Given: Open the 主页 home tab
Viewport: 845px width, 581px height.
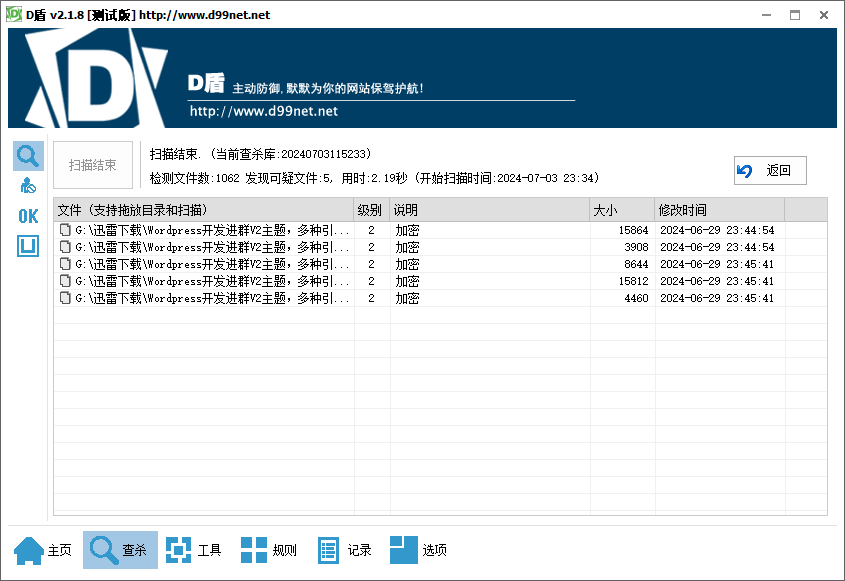Looking at the screenshot, I should click(x=43, y=550).
